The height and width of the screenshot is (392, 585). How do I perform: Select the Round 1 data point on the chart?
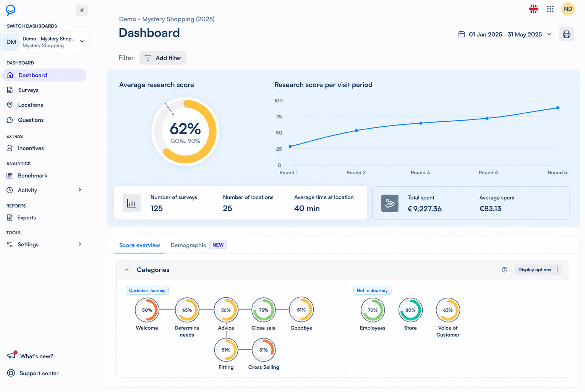(x=290, y=147)
